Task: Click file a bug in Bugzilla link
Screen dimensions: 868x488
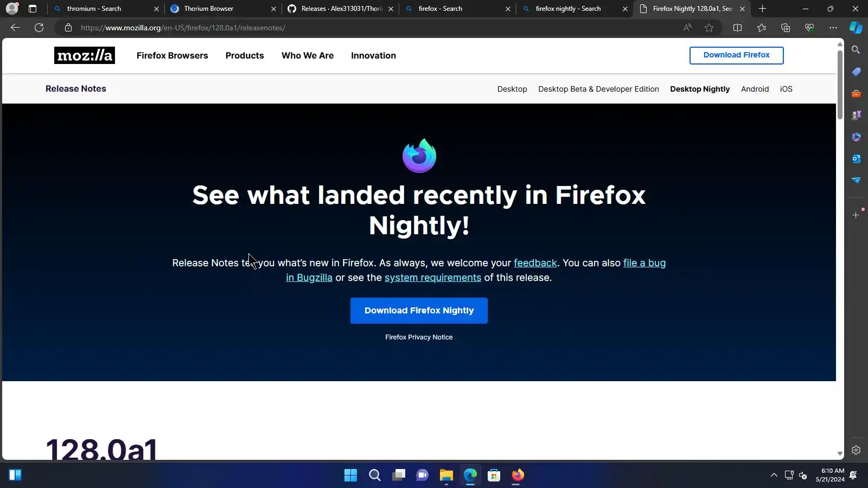Action: [644, 263]
